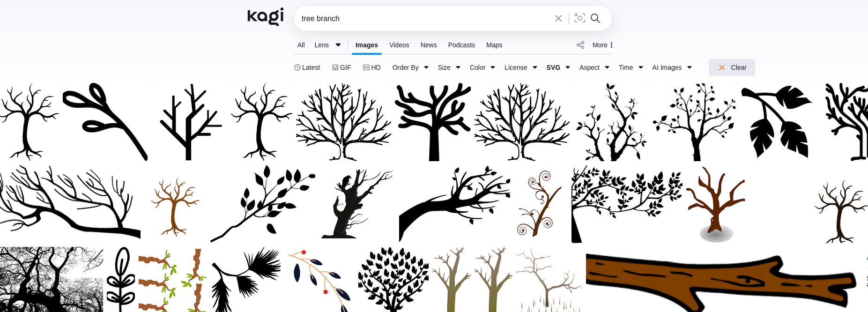Viewport: 868px width, 312px height.
Task: Click inside the tree branch search field
Action: pos(422,18)
